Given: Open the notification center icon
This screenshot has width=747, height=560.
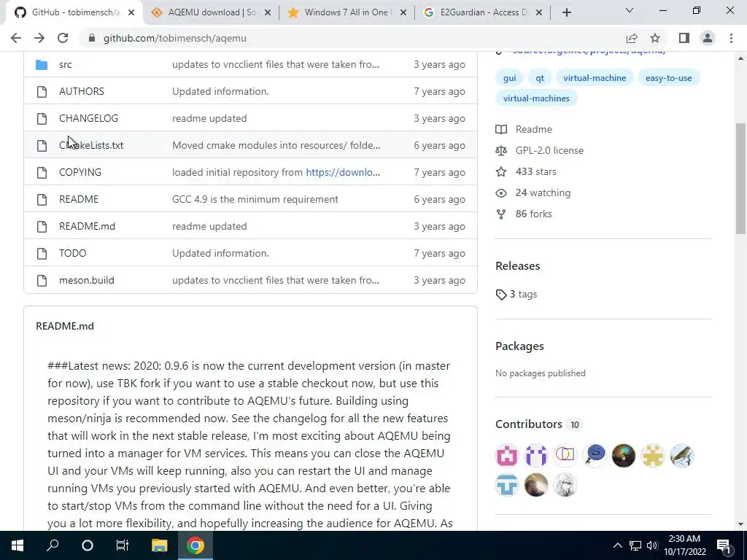Looking at the screenshot, I should point(724,546).
